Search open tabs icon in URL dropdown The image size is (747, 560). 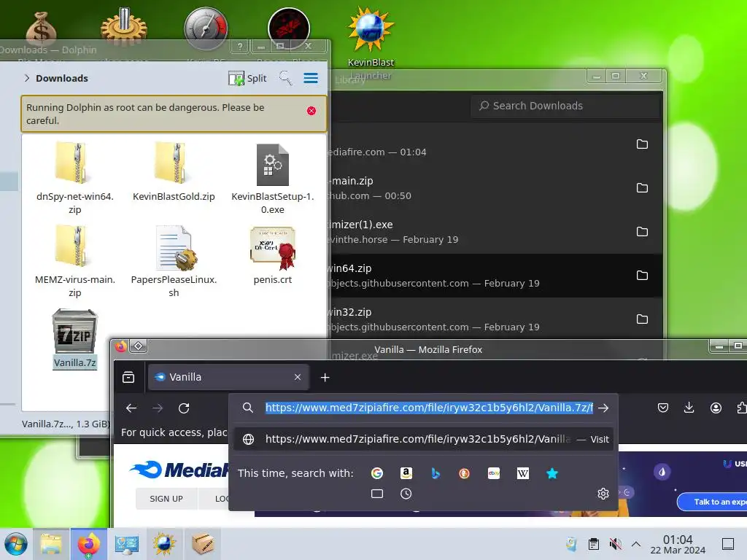point(377,494)
